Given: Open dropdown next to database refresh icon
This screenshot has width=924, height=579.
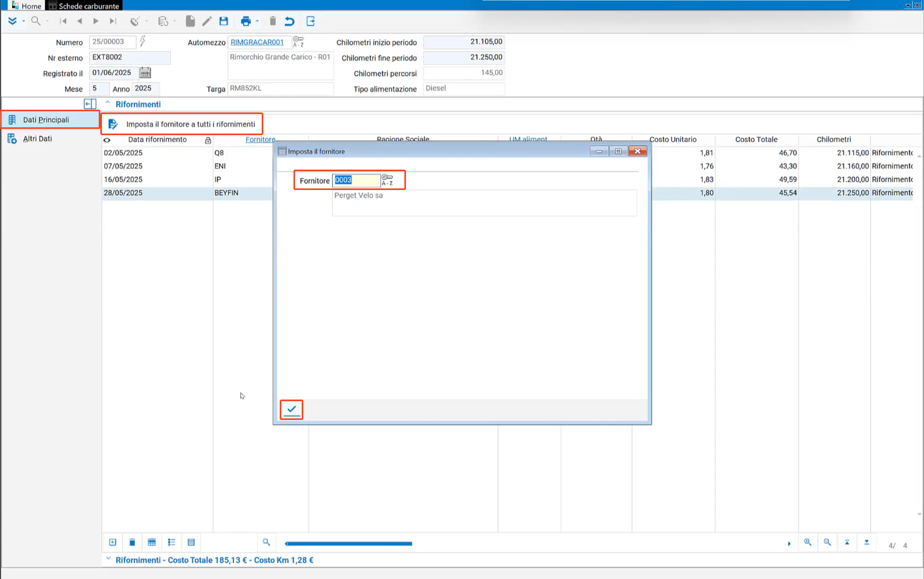Looking at the screenshot, I should tap(175, 21).
